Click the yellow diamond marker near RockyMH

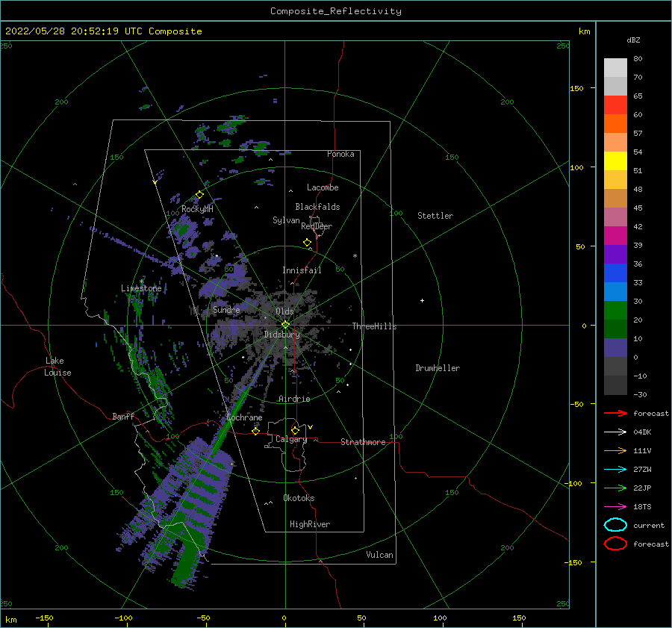[x=199, y=195]
